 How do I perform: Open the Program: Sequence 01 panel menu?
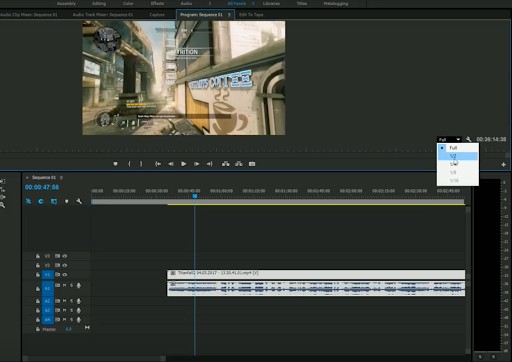pyautogui.click(x=229, y=15)
